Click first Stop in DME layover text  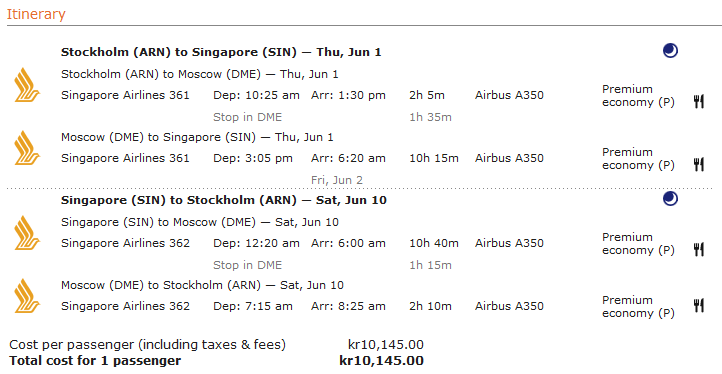(x=247, y=117)
